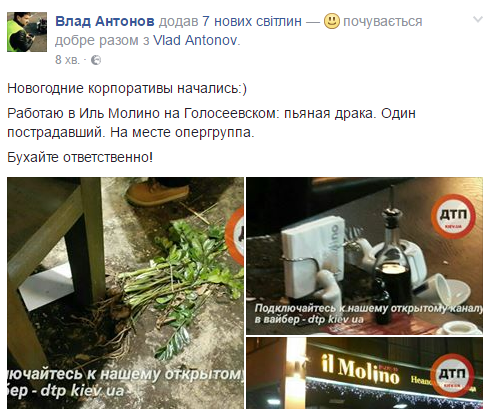Click the 'Новогодние корпоративы начались' line
Image resolution: width=491 pixels, height=409 pixels.
pos(127,89)
